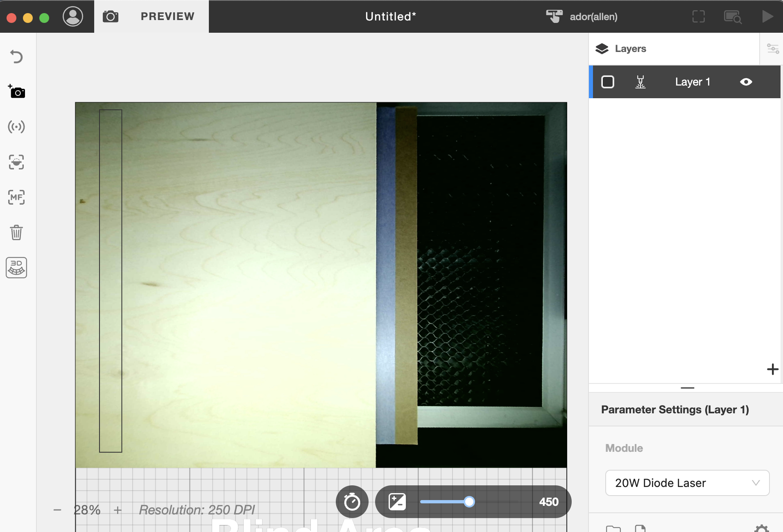
Task: Click the frame selection icon in top bar
Action: click(699, 17)
